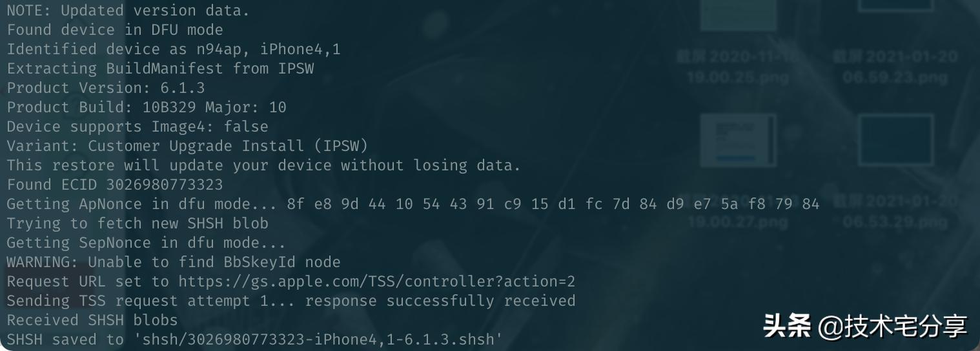
Task: Click the 'Device supports Image4: false' line
Action: (137, 126)
